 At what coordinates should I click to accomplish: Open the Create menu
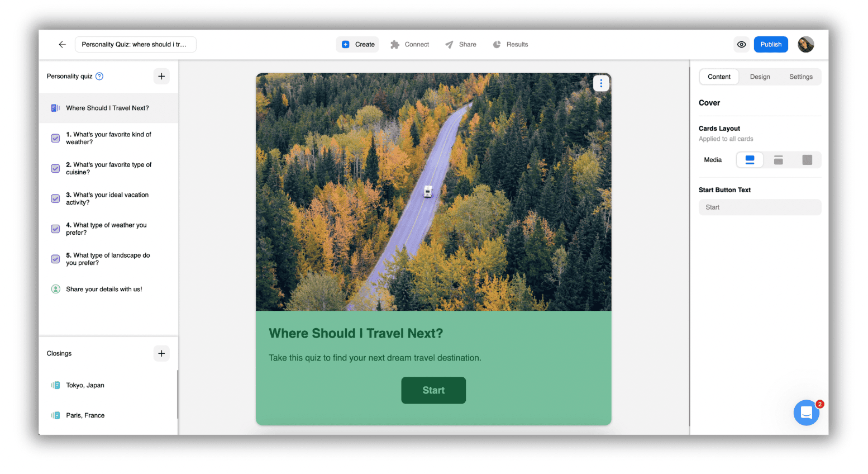[x=357, y=44]
